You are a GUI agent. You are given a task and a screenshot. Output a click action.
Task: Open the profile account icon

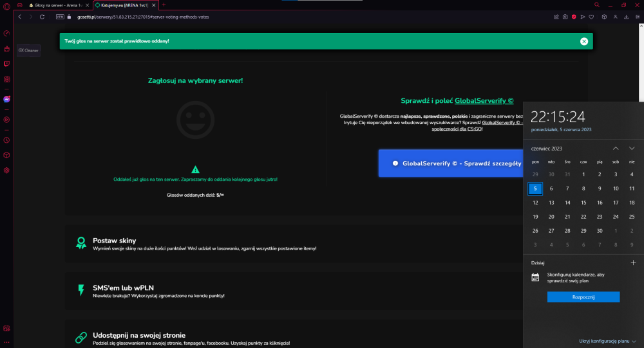(x=615, y=17)
